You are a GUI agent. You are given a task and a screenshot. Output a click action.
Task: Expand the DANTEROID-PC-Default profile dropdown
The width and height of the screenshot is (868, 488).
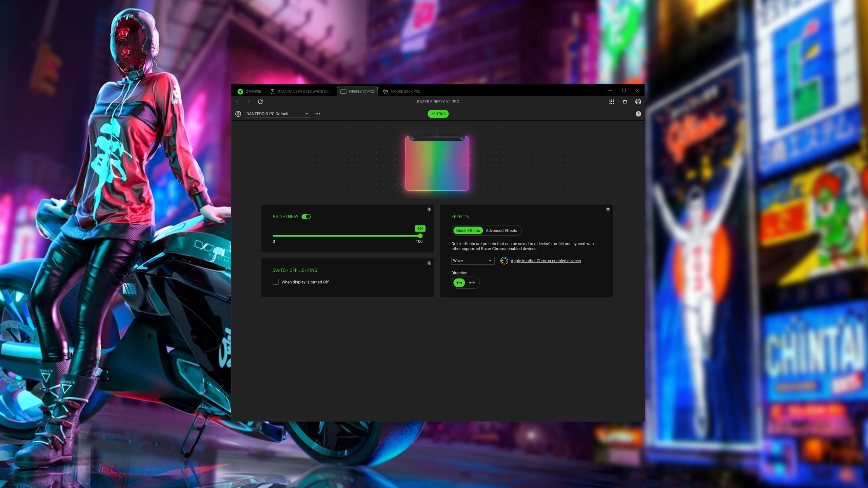pos(278,114)
